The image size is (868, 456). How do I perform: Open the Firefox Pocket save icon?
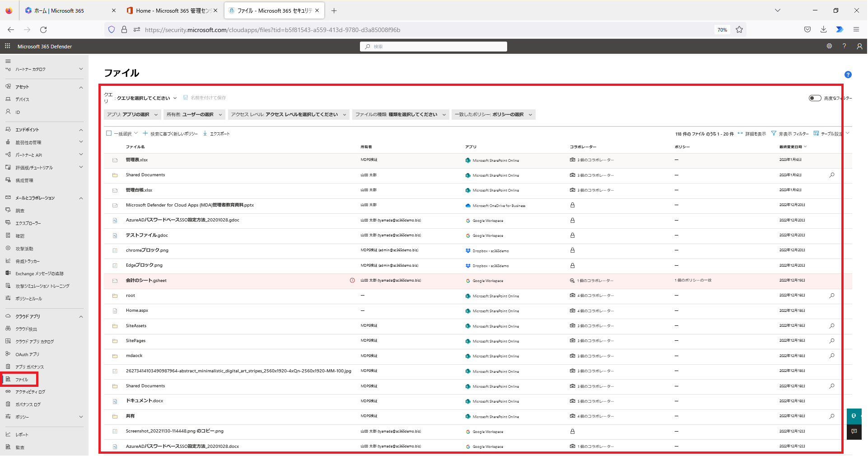tap(807, 29)
